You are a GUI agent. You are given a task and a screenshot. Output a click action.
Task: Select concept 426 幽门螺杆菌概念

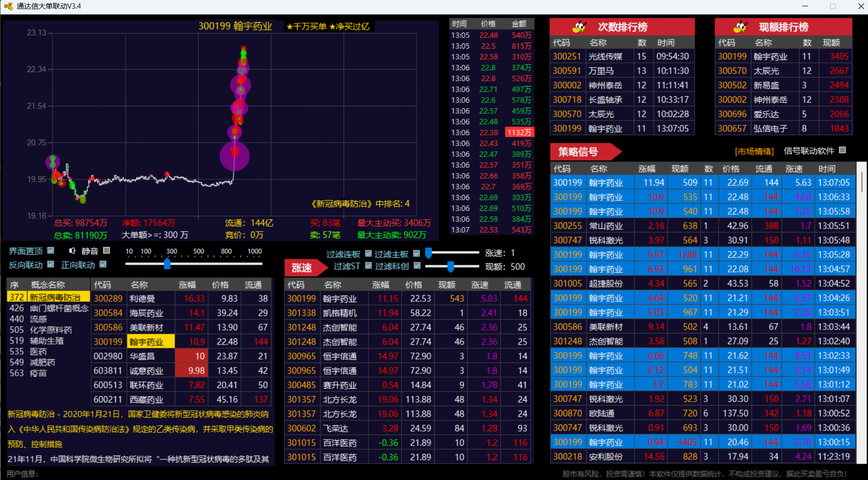pyautogui.click(x=49, y=308)
